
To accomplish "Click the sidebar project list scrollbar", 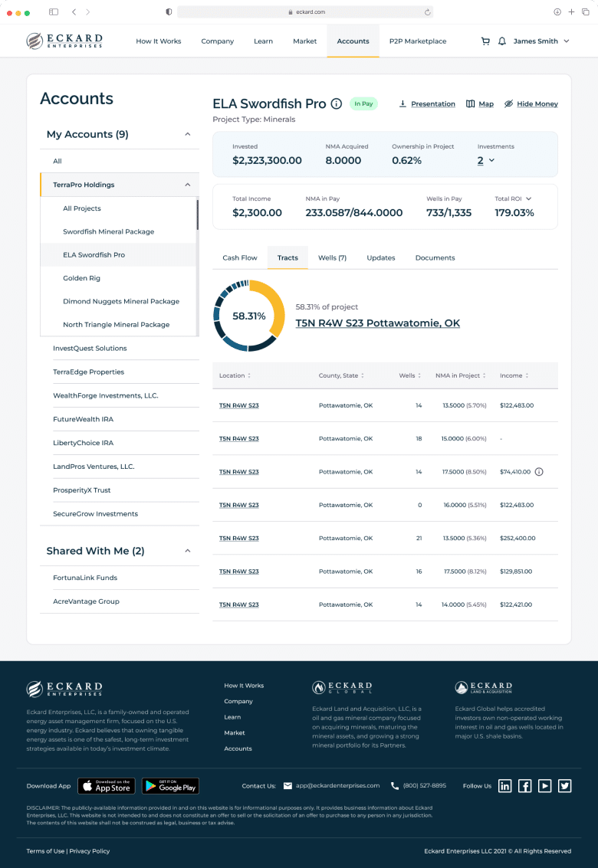I will pyautogui.click(x=197, y=215).
